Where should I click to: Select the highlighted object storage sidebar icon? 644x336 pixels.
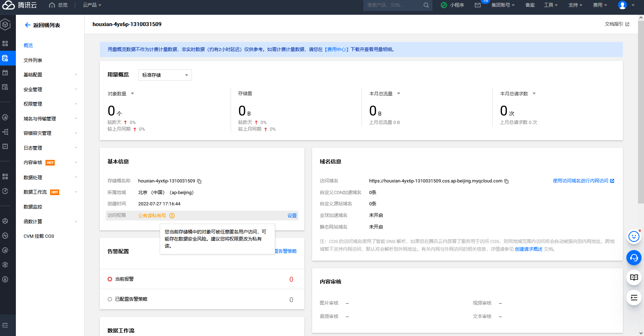(5, 58)
